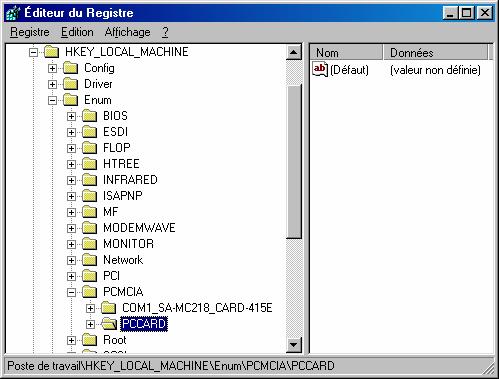Image resolution: width=499 pixels, height=379 pixels.
Task: Select the PCMCIA key label
Action: 123,292
